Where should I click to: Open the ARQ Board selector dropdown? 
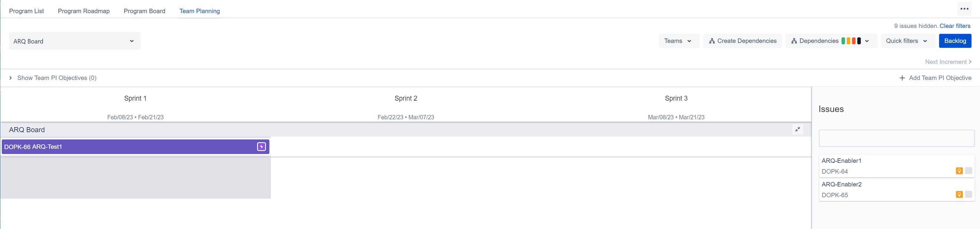coord(75,41)
